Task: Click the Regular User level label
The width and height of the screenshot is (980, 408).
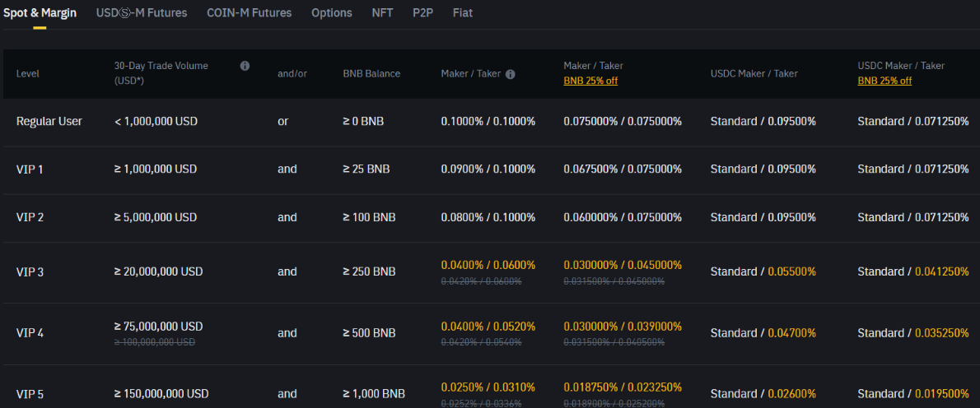Action: click(49, 121)
